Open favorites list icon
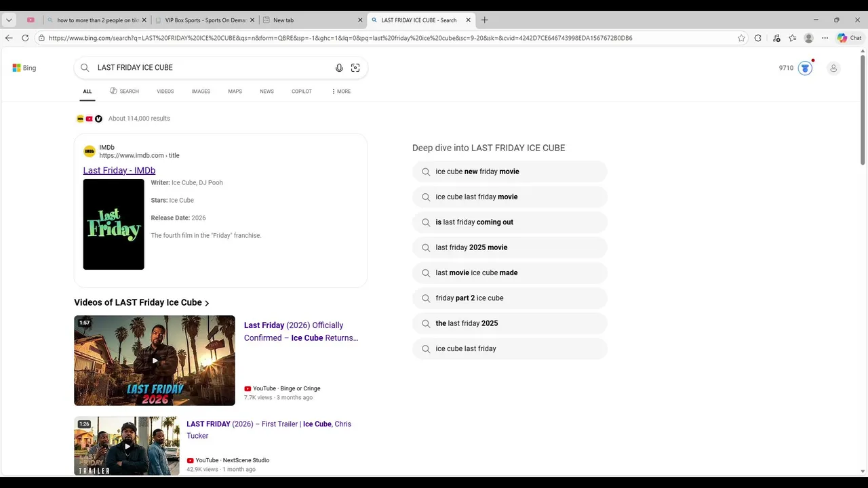 (x=792, y=38)
